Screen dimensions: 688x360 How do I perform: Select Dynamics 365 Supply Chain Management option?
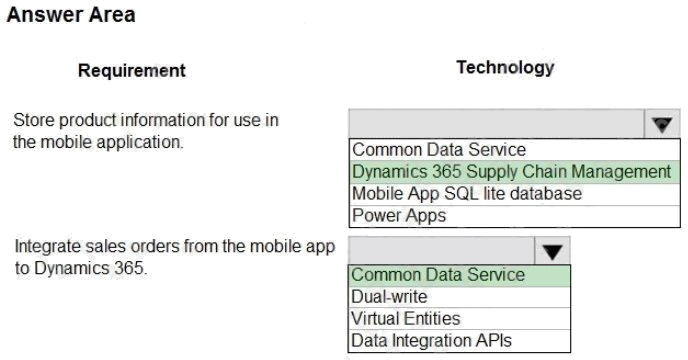(x=515, y=172)
